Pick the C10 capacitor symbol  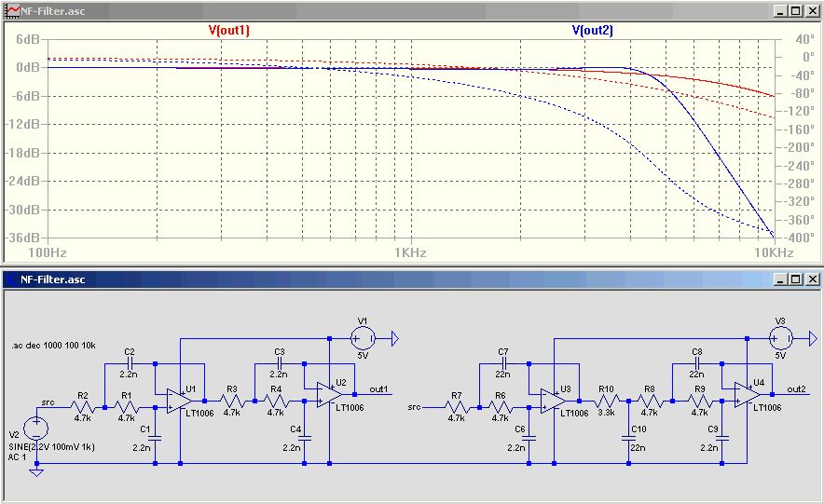629,439
